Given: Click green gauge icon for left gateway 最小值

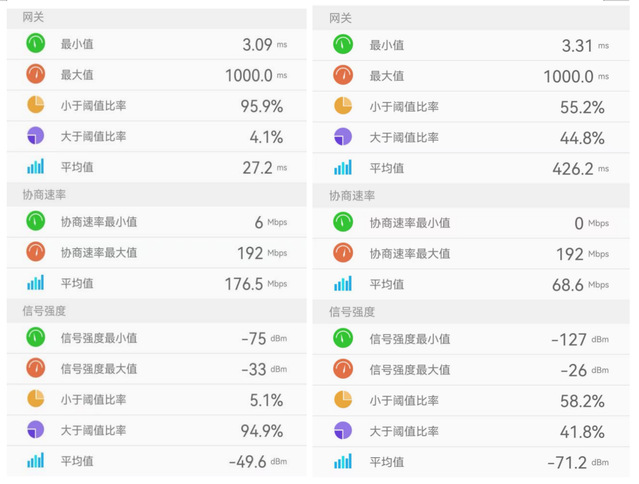Looking at the screenshot, I should pos(36,44).
